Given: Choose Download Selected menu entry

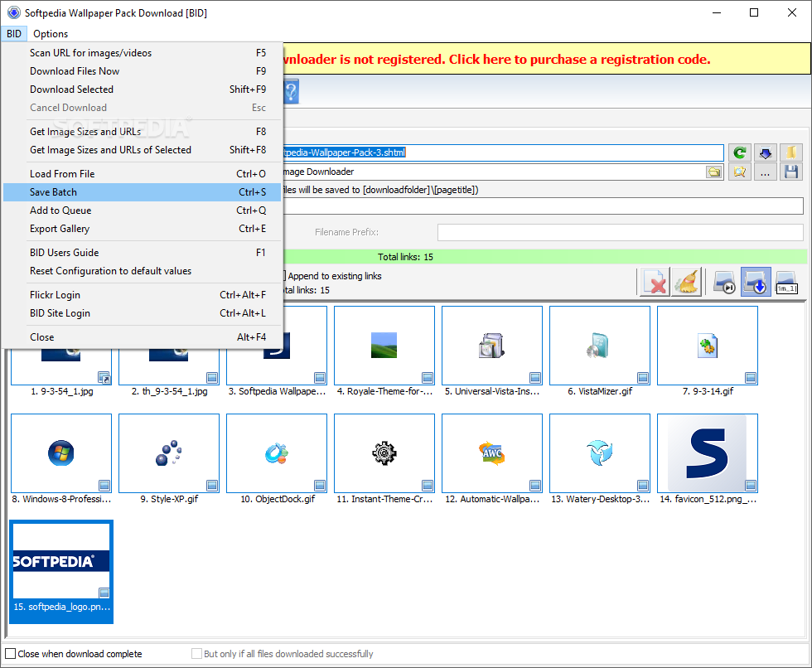Looking at the screenshot, I should 143,89.
